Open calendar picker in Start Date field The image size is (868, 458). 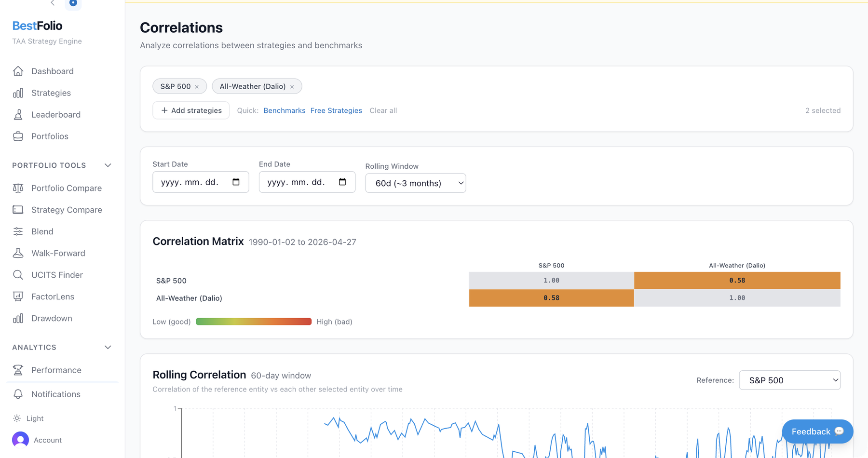click(236, 182)
